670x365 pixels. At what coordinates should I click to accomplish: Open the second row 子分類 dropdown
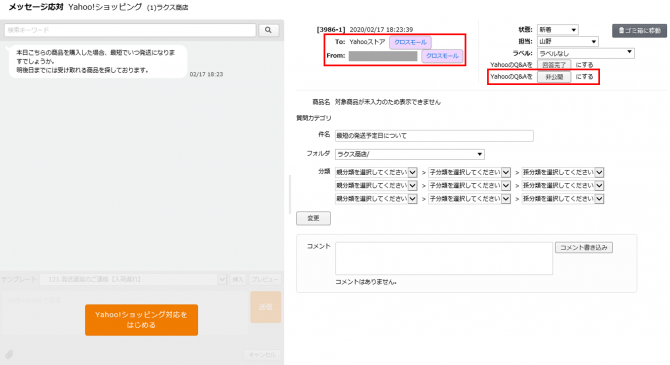[x=469, y=185]
